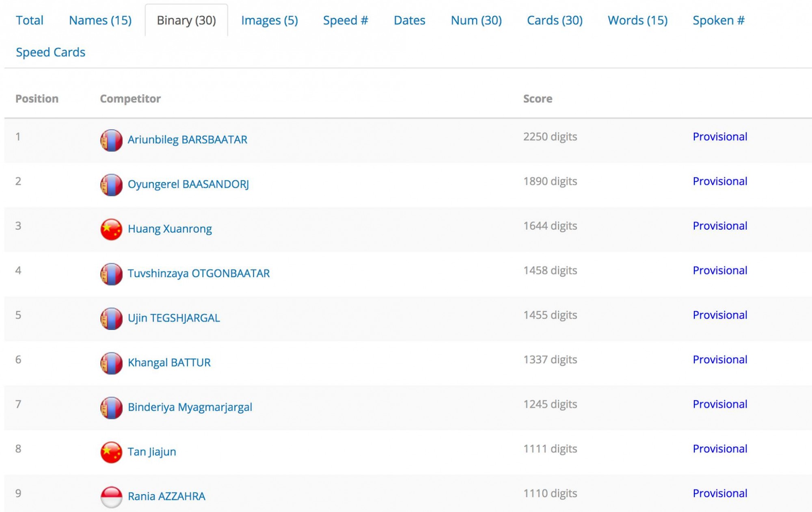Image resolution: width=812 pixels, height=512 pixels.
Task: Open the Speed Cards tab
Action: pos(50,52)
